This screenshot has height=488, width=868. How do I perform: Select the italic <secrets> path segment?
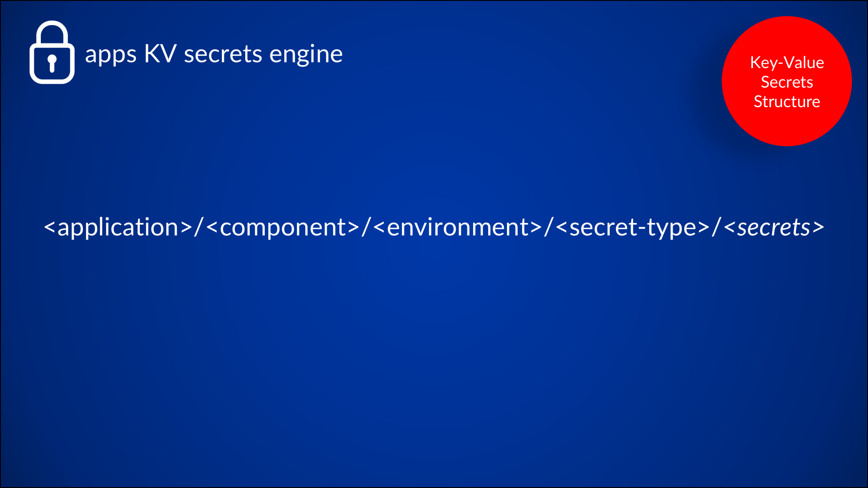(x=774, y=227)
